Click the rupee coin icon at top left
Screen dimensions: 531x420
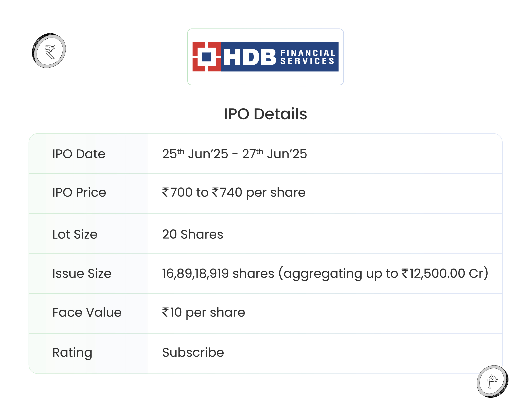[49, 51]
